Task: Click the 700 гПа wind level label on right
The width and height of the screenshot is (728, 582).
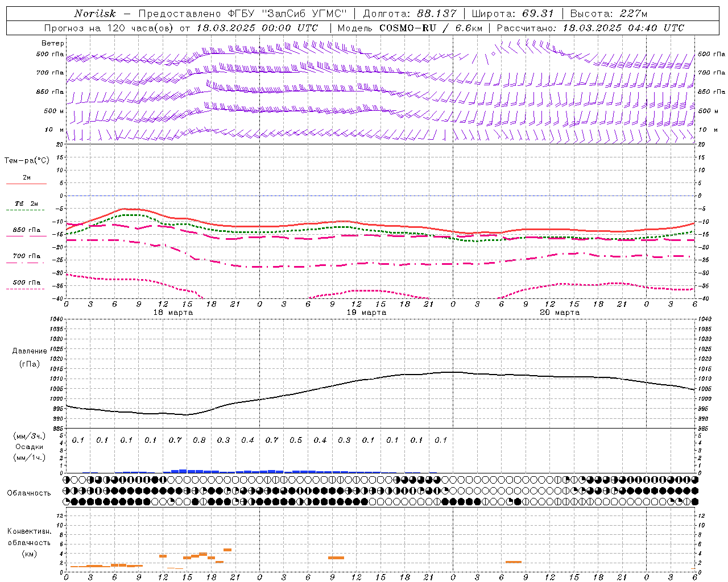Action: [712, 73]
